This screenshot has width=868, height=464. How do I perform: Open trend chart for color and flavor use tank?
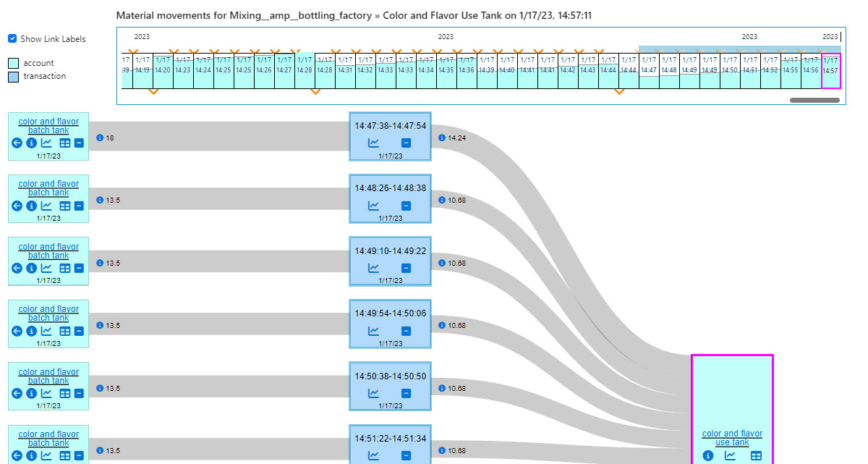[x=731, y=455]
